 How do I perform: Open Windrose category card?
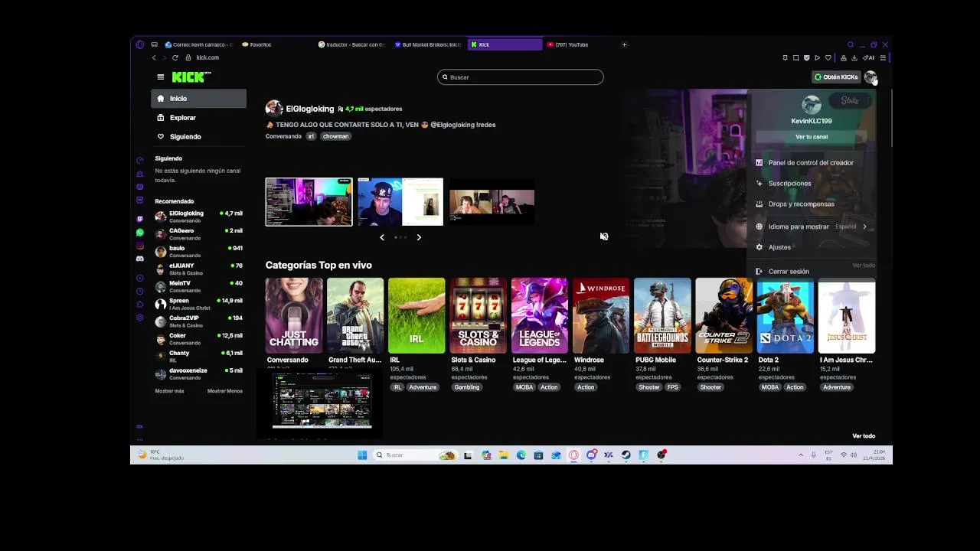601,315
